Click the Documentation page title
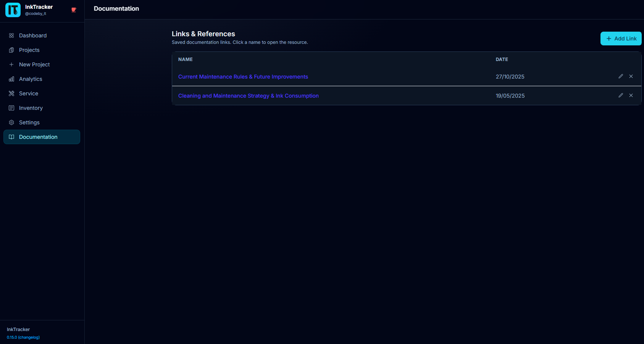644x344 pixels. click(x=116, y=8)
